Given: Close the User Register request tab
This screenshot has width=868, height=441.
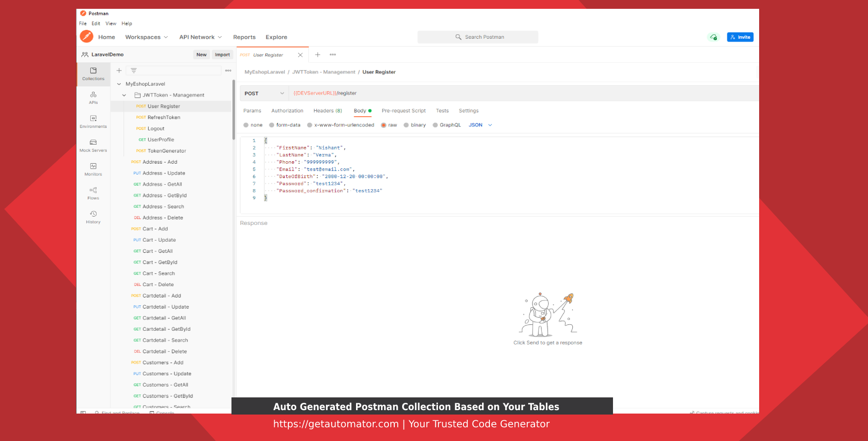Looking at the screenshot, I should [x=300, y=55].
